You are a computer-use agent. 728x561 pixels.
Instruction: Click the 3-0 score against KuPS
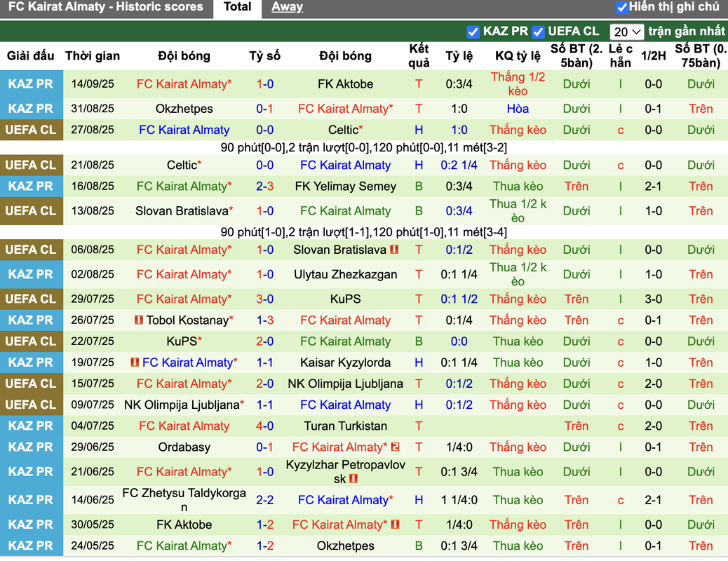(264, 299)
